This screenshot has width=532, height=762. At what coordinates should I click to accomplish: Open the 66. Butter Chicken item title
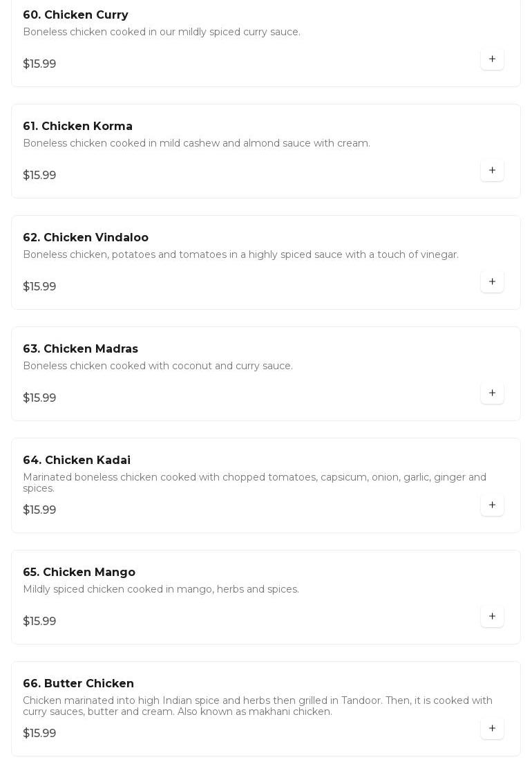point(79,683)
